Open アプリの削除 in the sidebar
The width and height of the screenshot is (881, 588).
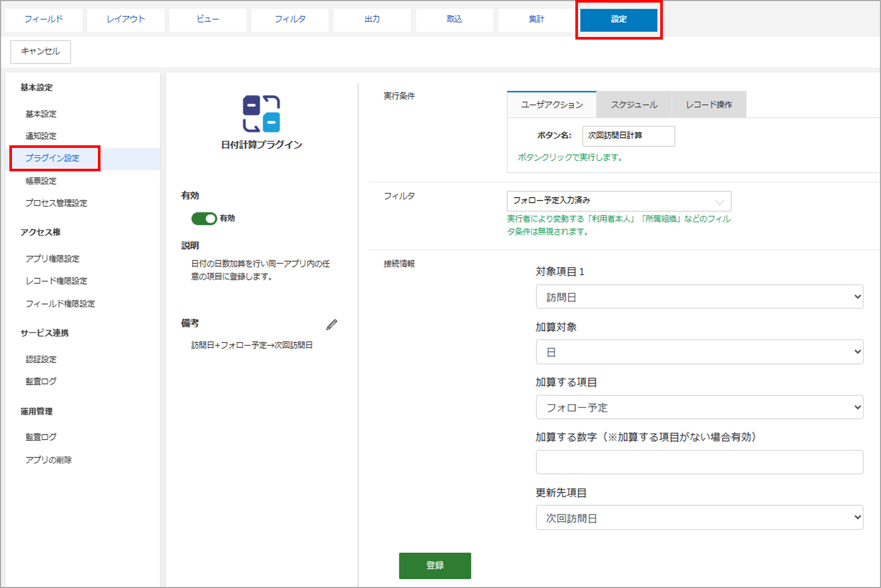tap(49, 460)
